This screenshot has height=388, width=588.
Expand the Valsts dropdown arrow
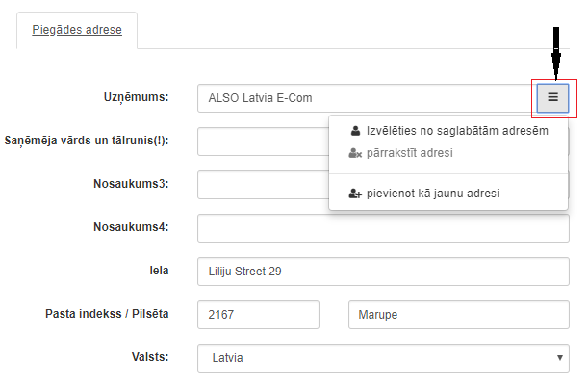(560, 357)
